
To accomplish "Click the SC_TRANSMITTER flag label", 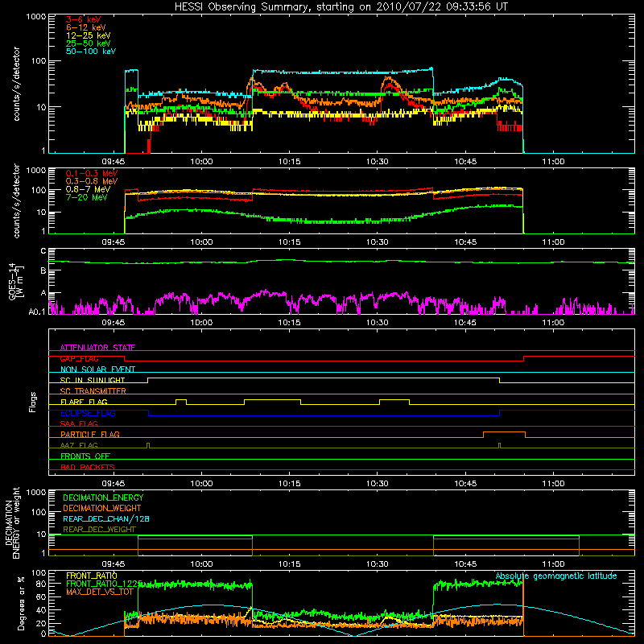I will (x=93, y=391).
